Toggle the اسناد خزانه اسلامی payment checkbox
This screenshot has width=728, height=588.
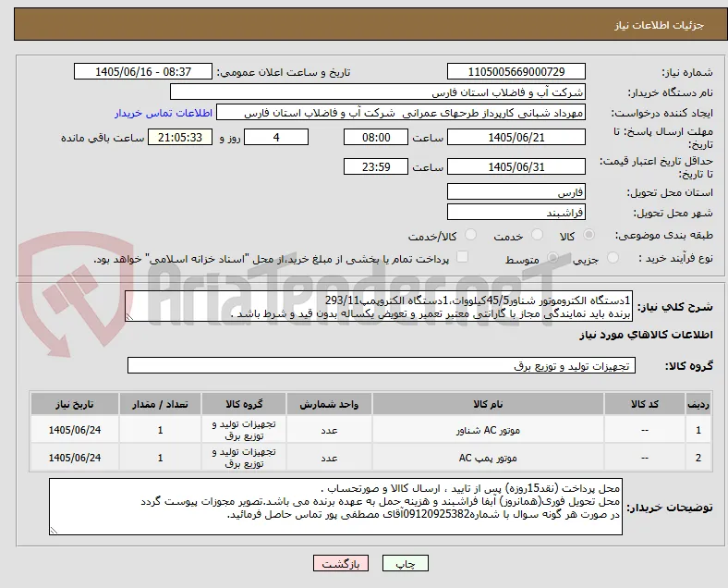click(462, 257)
